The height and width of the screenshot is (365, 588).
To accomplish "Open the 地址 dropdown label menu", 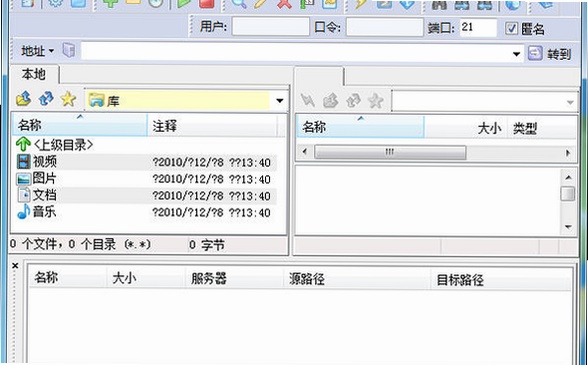I will tap(37, 51).
